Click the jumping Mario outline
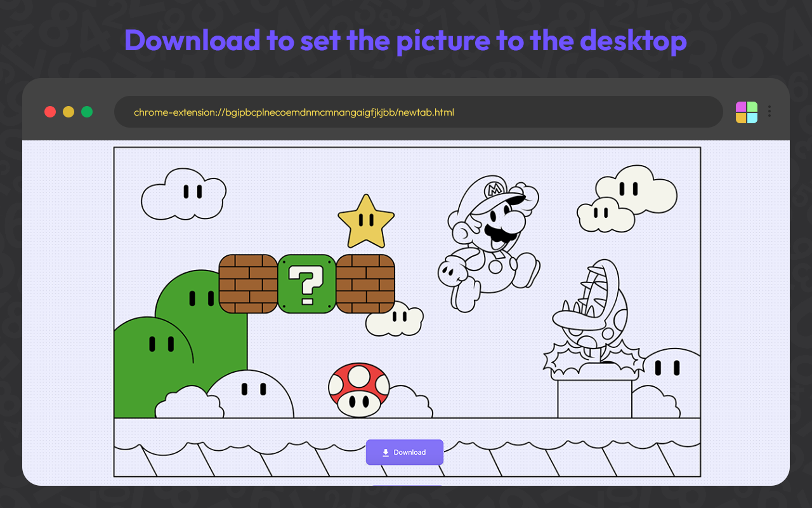 coord(488,243)
